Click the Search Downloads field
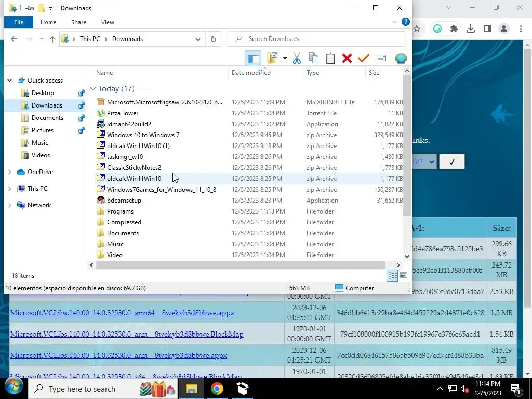532x399 pixels. click(316, 39)
